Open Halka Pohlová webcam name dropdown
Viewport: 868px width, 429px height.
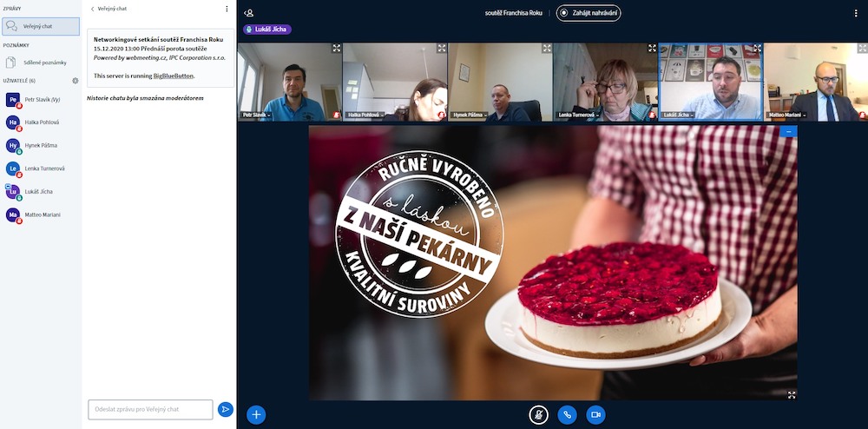coord(366,115)
